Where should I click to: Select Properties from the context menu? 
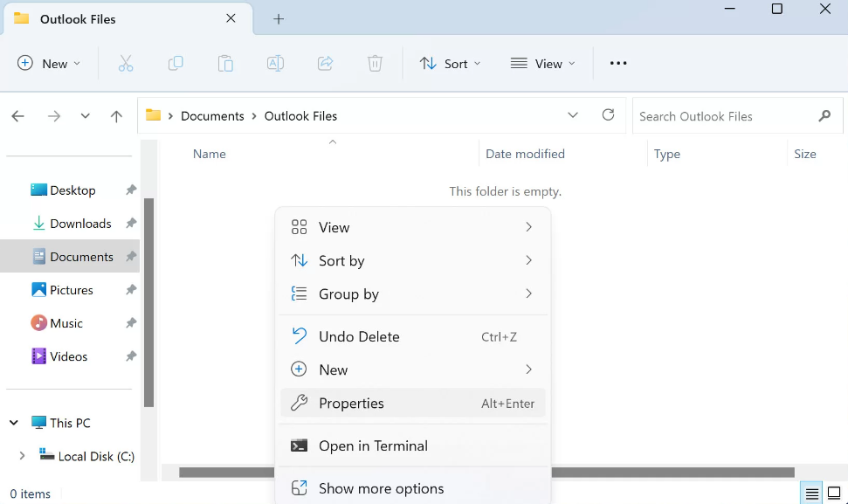click(x=351, y=404)
